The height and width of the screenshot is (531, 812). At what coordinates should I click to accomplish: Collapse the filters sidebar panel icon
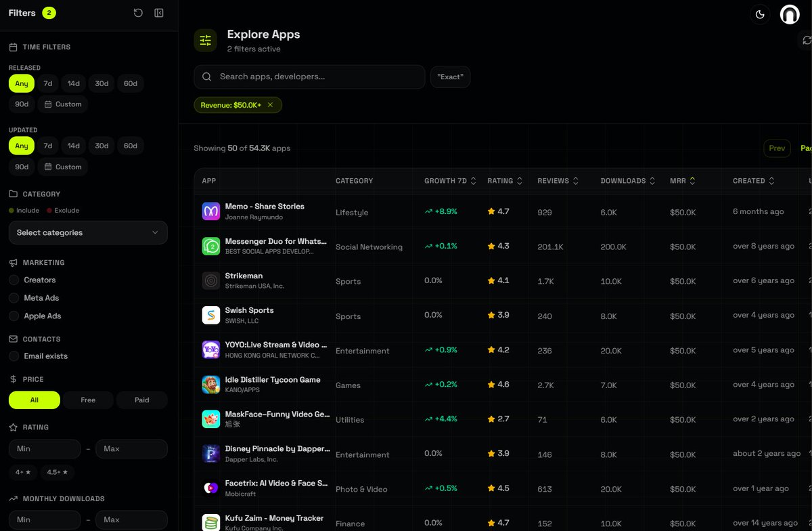point(159,13)
